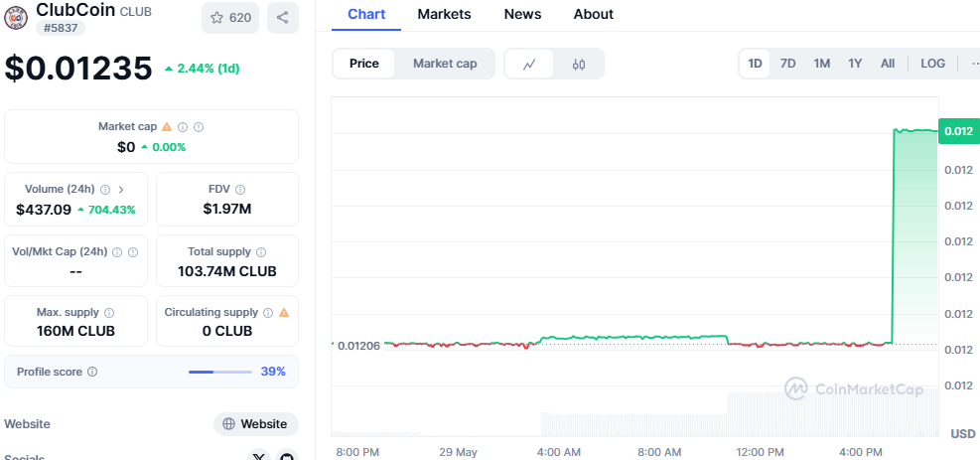This screenshot has width=980, height=460.
Task: Click Market cap warning triangle icon
Action: tap(167, 127)
